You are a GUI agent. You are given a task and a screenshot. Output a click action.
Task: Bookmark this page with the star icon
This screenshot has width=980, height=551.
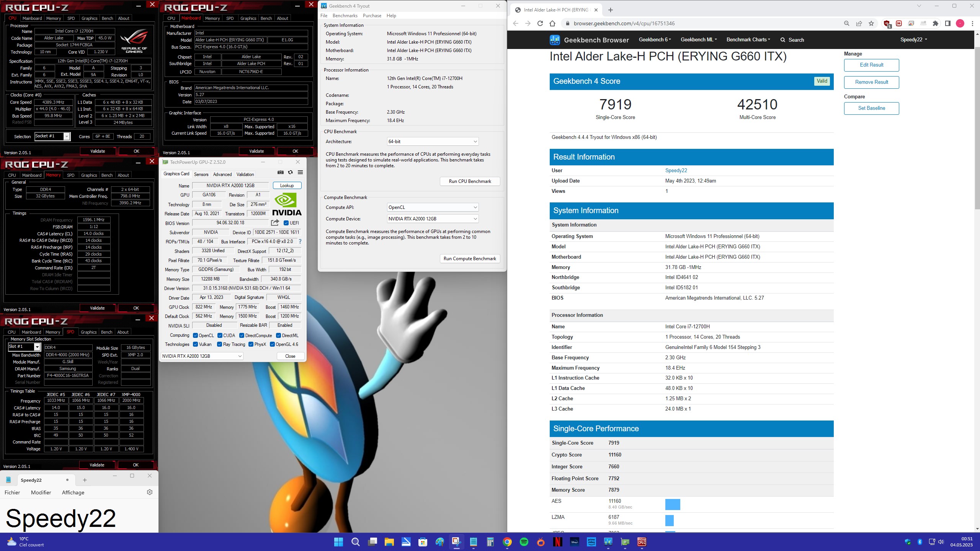[871, 23]
